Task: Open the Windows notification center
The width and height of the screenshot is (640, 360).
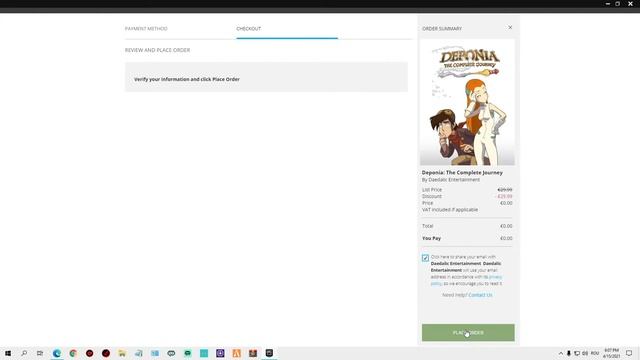Action: click(629, 353)
